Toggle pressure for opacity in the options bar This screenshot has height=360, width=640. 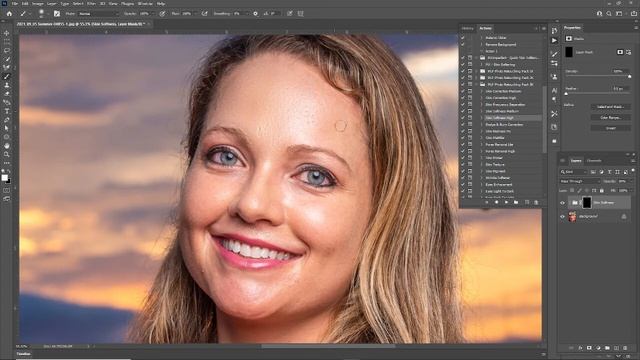[x=162, y=13]
